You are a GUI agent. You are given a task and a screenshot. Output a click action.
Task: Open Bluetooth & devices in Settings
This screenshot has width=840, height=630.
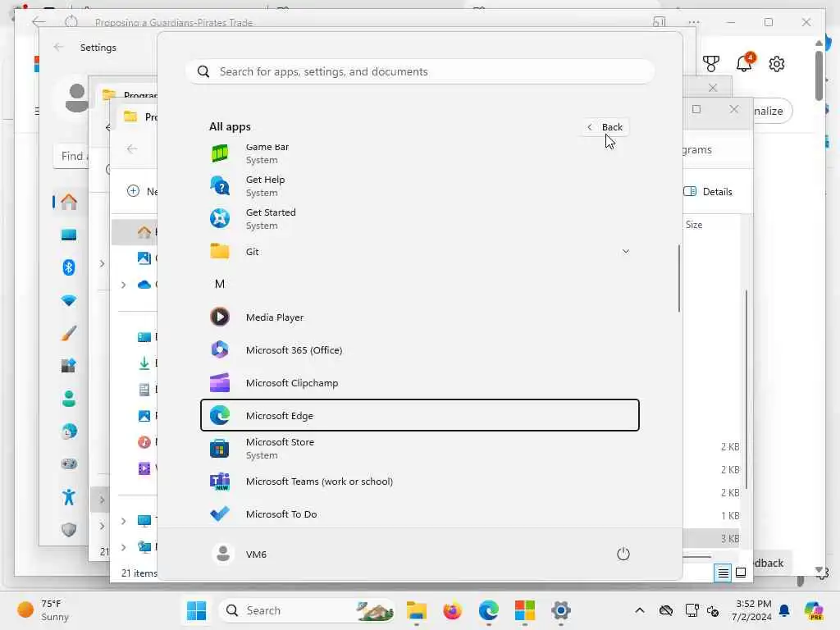tap(69, 267)
